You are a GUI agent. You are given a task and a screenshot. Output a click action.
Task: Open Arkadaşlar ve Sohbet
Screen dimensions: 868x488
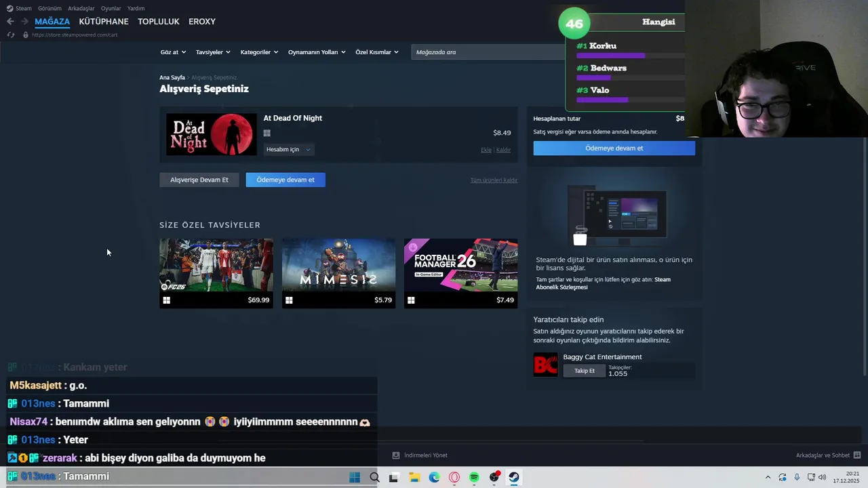coord(823,455)
